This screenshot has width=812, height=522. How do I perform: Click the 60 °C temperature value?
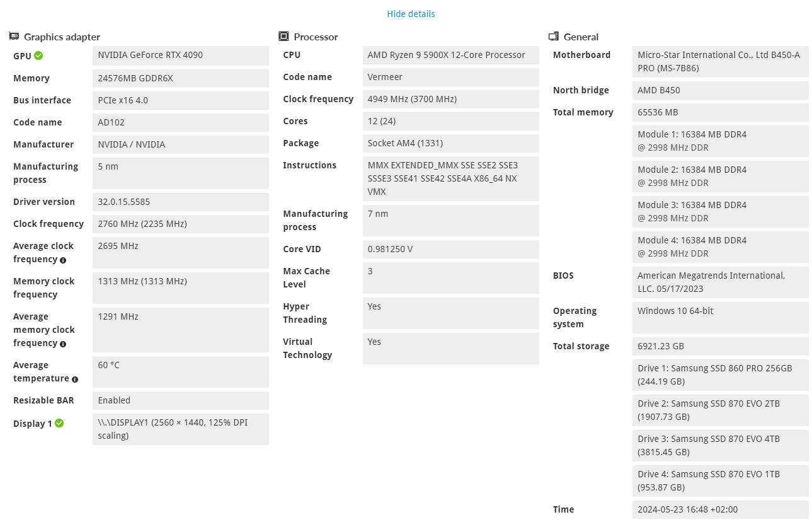coord(181,372)
